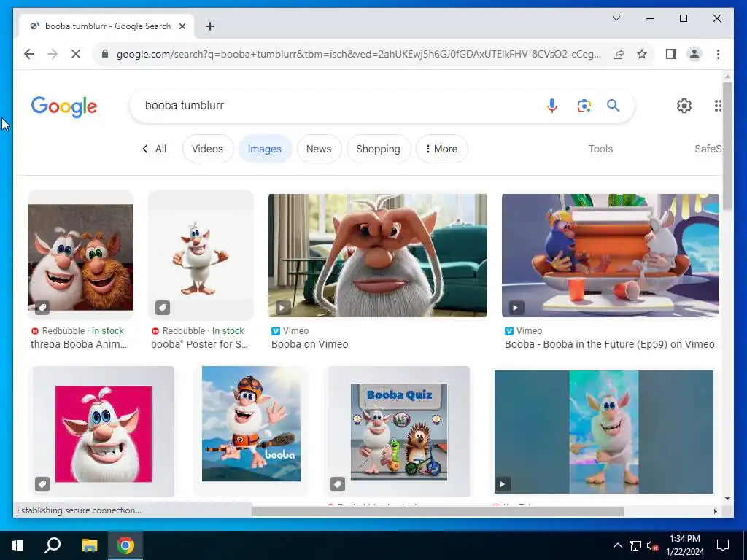The width and height of the screenshot is (747, 560).
Task: Open the Tools options
Action: pyautogui.click(x=600, y=149)
